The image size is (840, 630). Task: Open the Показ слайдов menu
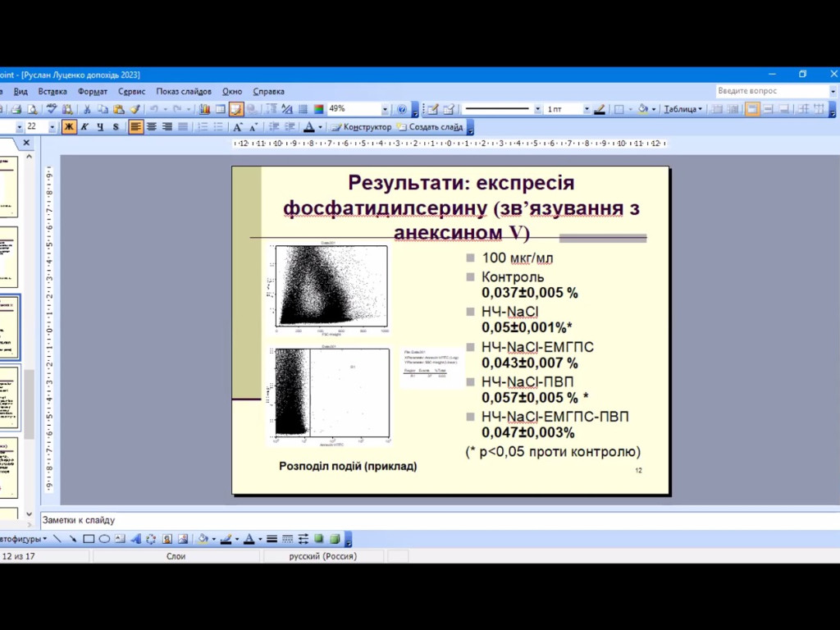184,91
